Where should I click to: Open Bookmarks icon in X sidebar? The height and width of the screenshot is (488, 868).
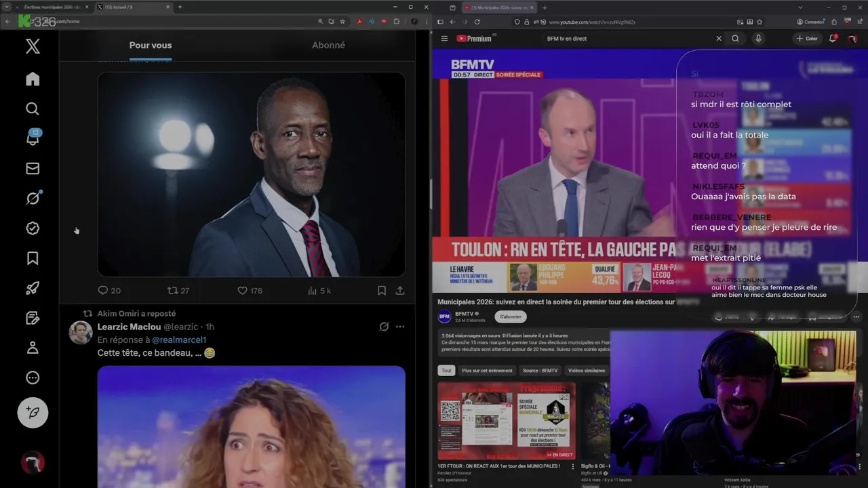coord(33,258)
